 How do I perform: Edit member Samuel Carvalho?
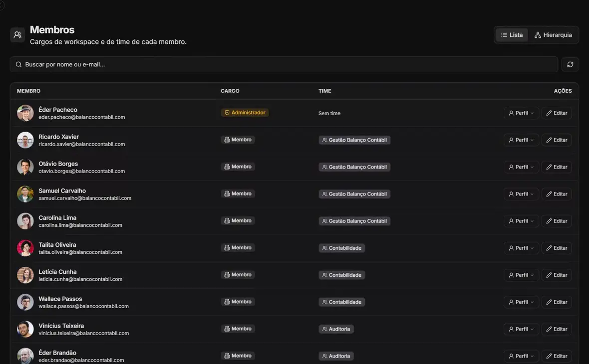557,194
